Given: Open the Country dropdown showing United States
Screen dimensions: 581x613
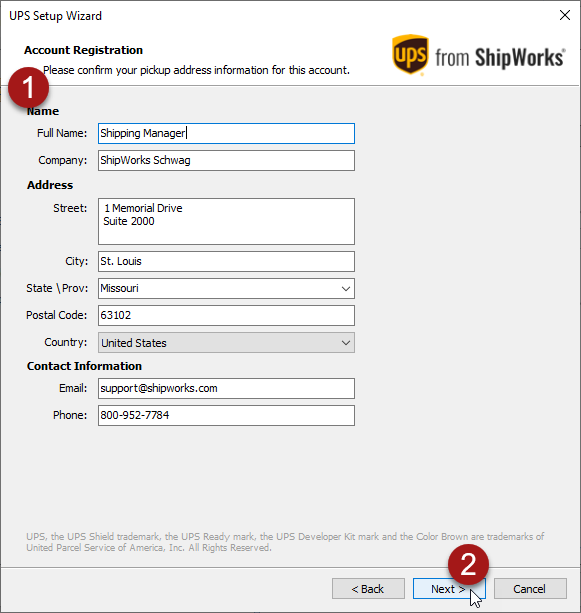Looking at the screenshot, I should click(x=226, y=343).
